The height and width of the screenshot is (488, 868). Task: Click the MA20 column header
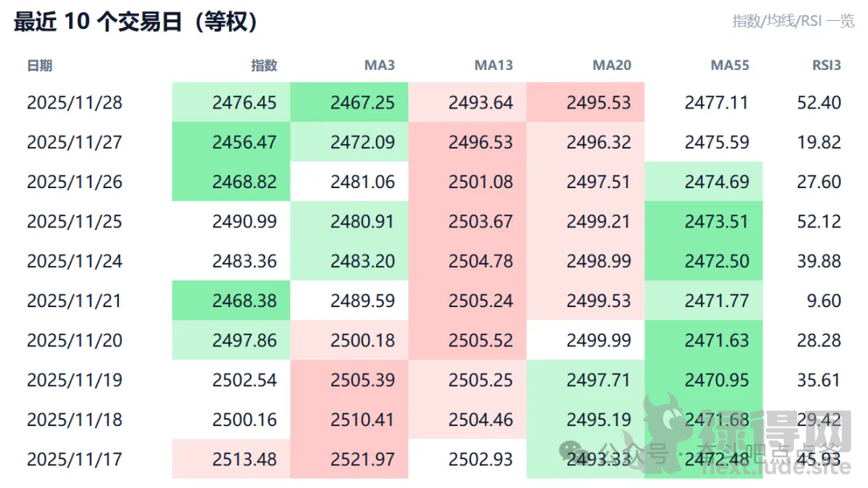tap(612, 65)
